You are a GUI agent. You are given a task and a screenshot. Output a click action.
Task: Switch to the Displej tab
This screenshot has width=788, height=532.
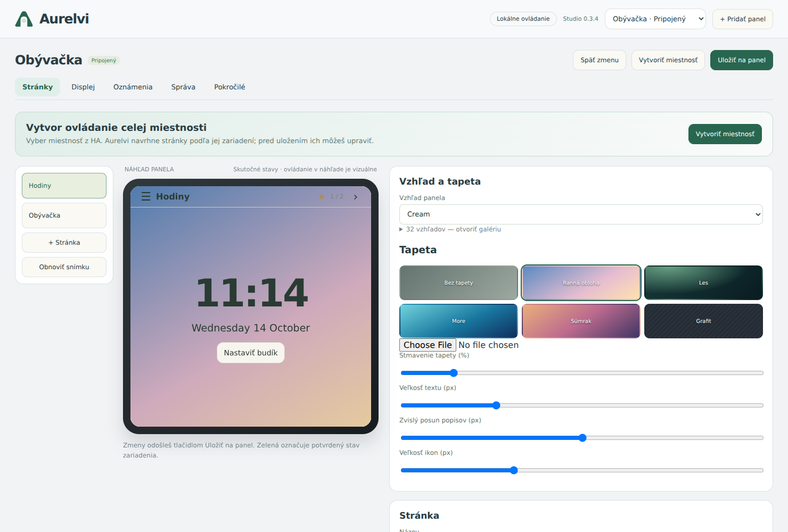83,87
